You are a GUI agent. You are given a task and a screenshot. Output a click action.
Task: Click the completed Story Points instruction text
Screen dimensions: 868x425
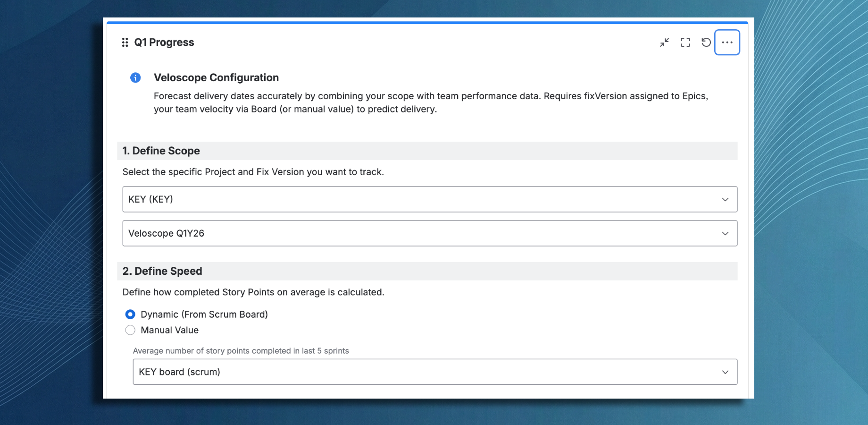click(253, 292)
